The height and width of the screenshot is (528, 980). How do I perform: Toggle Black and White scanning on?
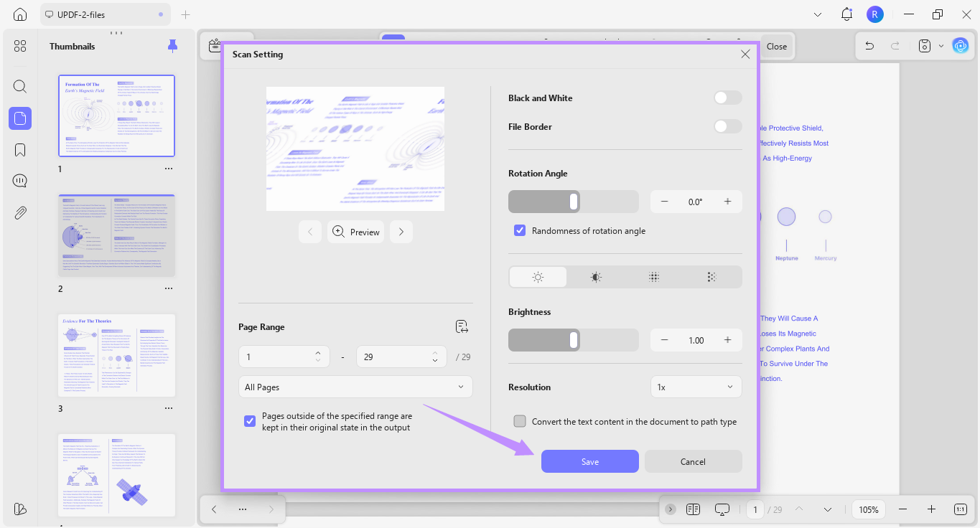[x=727, y=98]
